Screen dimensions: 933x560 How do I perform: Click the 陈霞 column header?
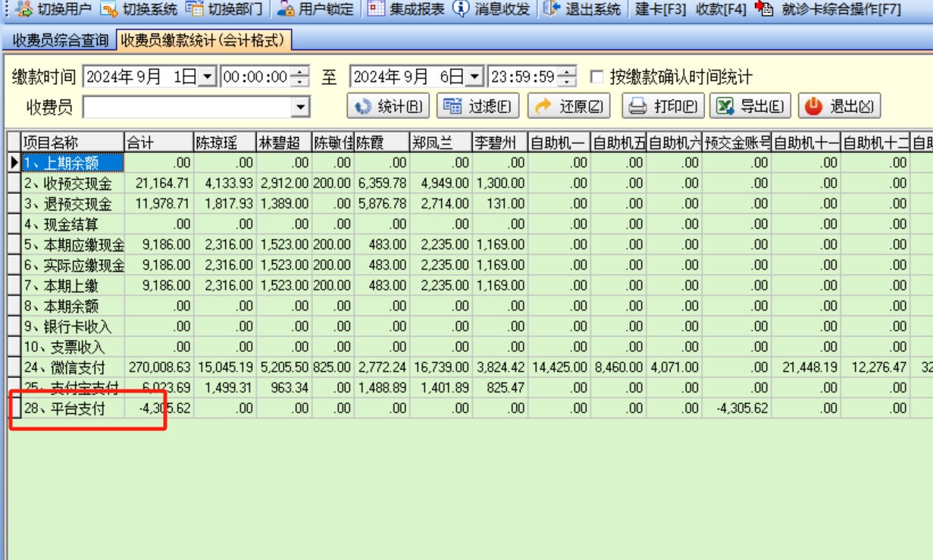382,142
